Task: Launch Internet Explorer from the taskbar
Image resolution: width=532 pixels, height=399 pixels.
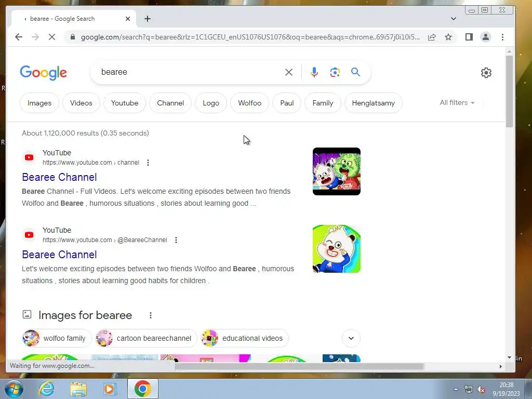Action: [46, 389]
